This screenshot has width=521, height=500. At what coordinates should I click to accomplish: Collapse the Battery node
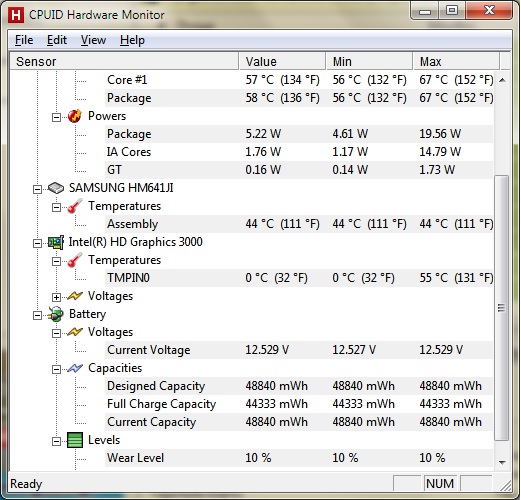(37, 315)
